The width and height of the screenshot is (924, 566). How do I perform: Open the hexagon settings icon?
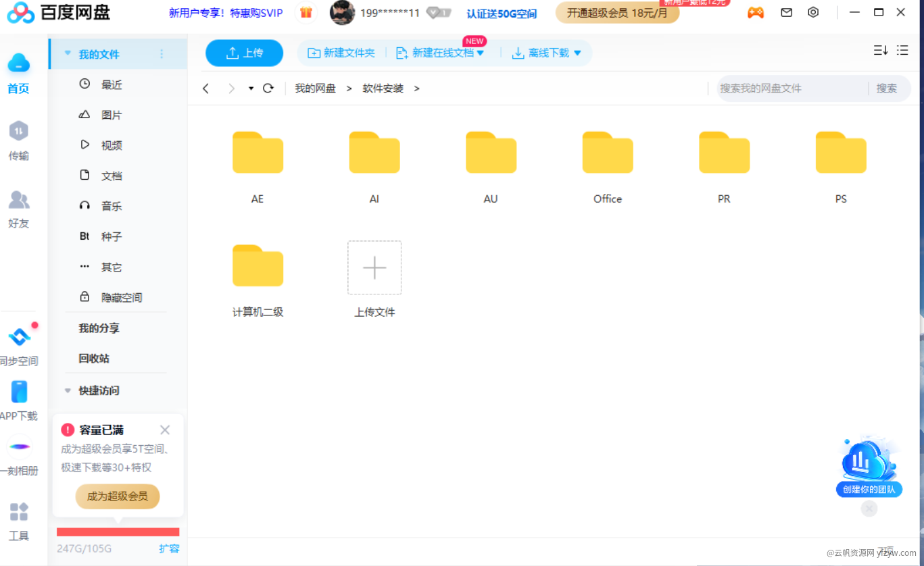pos(813,12)
